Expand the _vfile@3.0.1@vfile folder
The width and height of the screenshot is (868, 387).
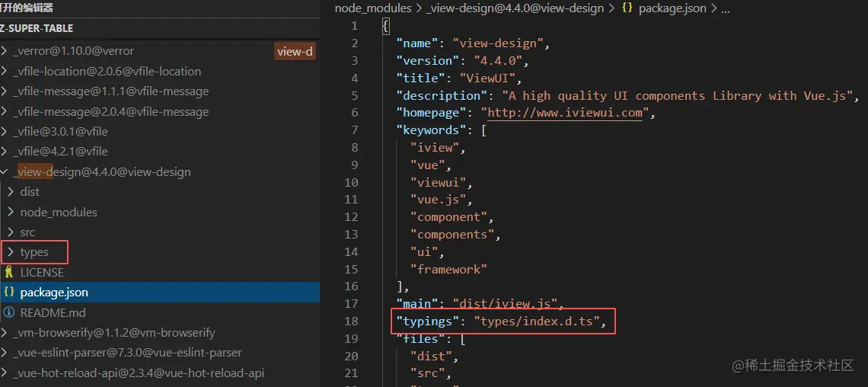click(4, 131)
